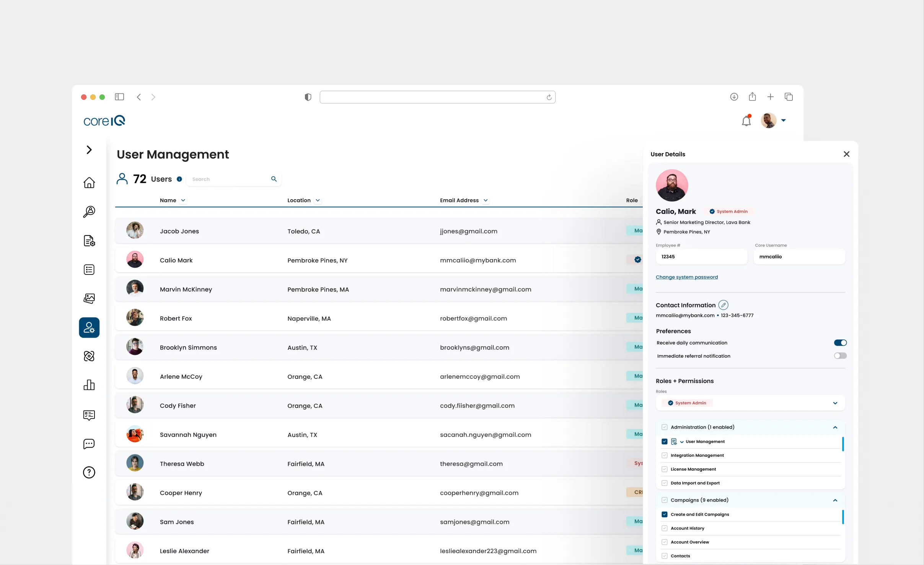
Task: Uncheck the User Management permission checkbox
Action: (x=665, y=442)
